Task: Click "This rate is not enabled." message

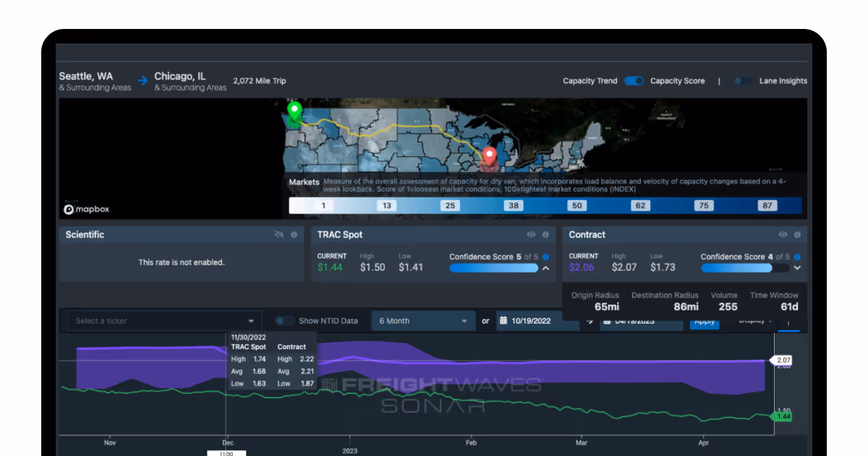Action: 182,262
